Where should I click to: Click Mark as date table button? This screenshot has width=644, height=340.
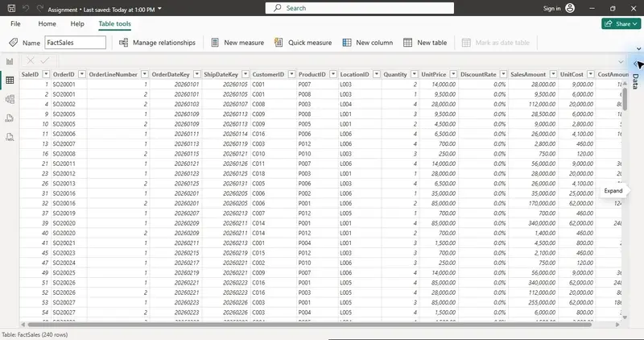click(x=496, y=43)
